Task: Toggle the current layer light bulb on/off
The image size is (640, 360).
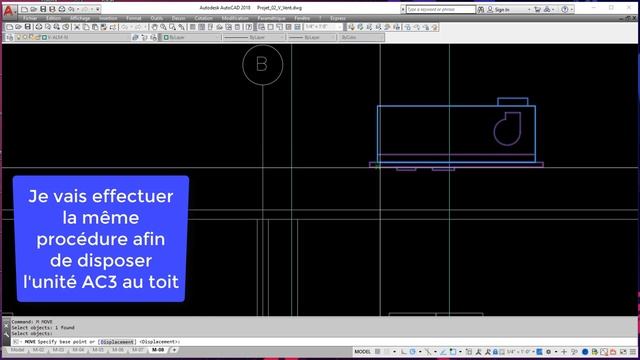Action: pos(18,38)
